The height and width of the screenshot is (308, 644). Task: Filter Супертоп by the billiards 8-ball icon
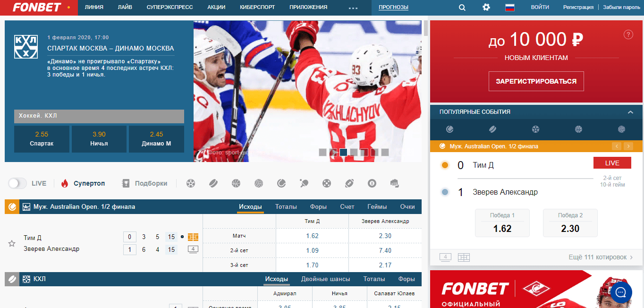click(x=372, y=183)
